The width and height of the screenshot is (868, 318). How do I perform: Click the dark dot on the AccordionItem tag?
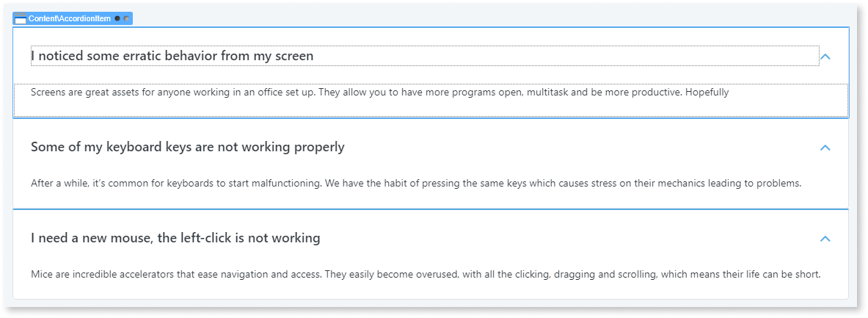[117, 19]
